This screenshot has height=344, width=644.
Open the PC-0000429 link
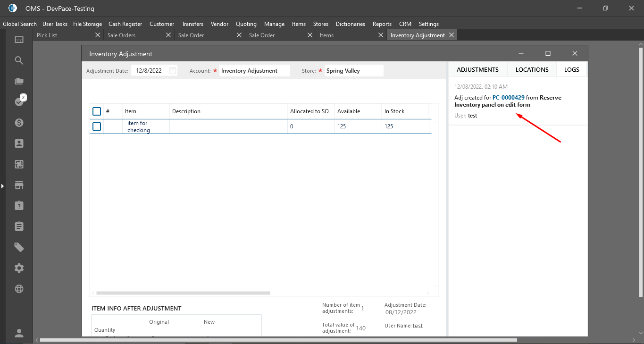click(508, 98)
